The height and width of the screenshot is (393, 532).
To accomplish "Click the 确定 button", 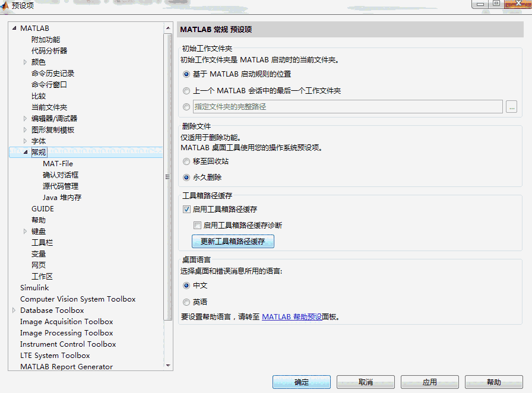I will tap(301, 382).
